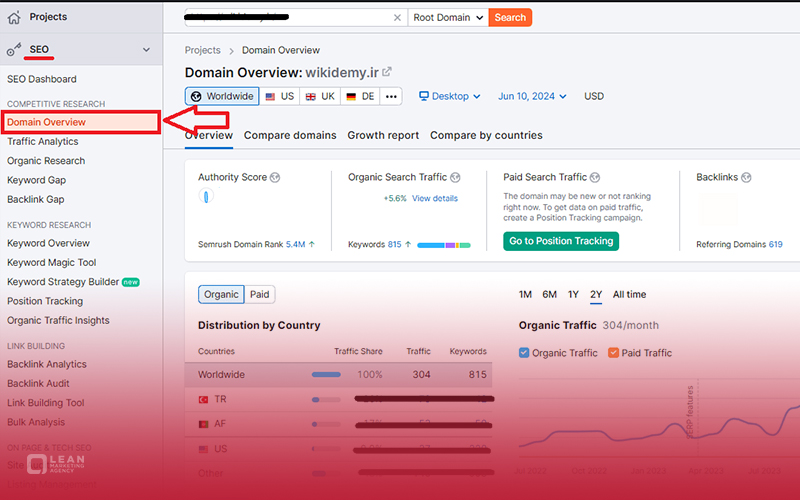Select the 1Y time range
Screen dimensions: 800x500
[573, 294]
